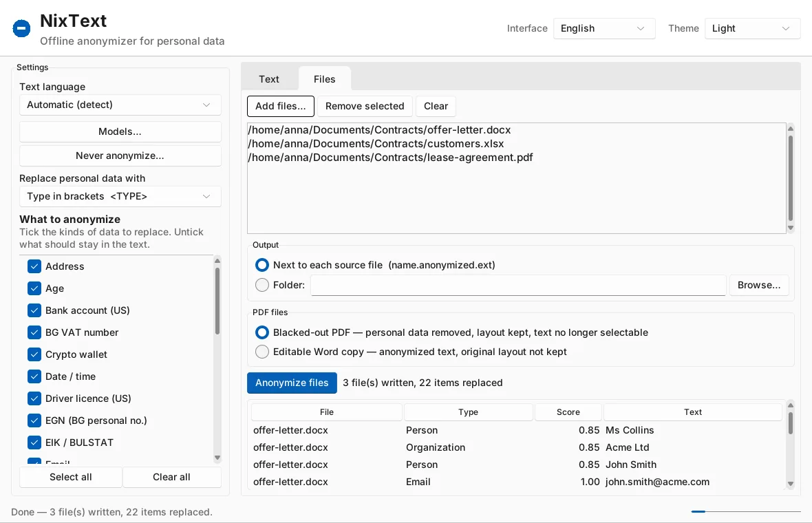Select the Blacked-out PDF option

[262, 332]
